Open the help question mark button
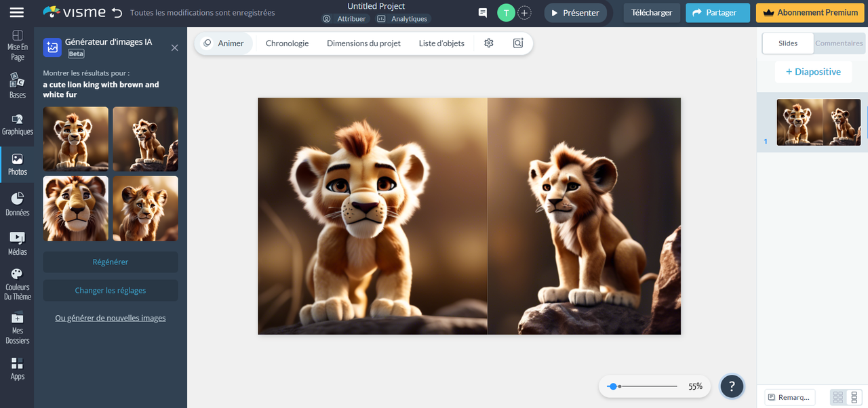 point(732,386)
